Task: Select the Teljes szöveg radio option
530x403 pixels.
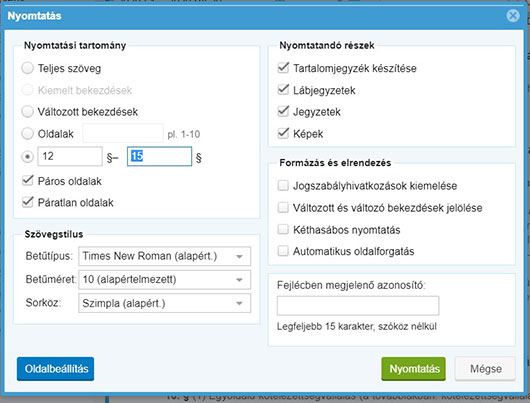Action: [x=28, y=68]
